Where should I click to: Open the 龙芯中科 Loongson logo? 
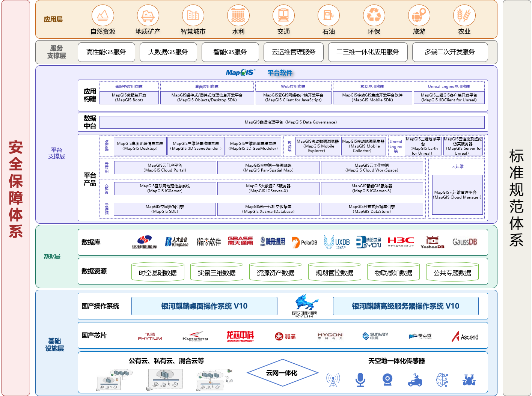(x=240, y=336)
